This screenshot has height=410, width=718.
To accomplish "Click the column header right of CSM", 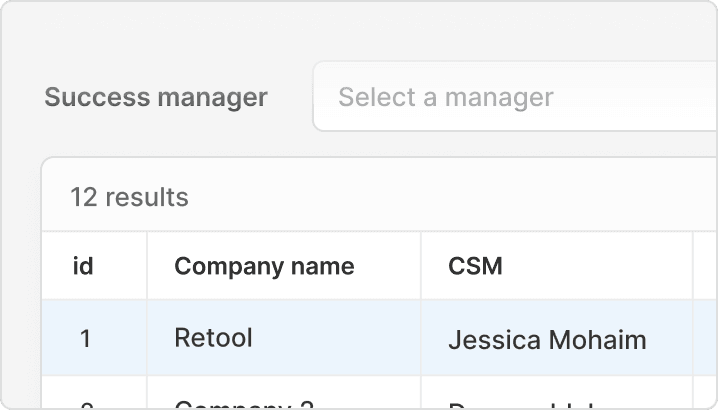I will (706, 266).
